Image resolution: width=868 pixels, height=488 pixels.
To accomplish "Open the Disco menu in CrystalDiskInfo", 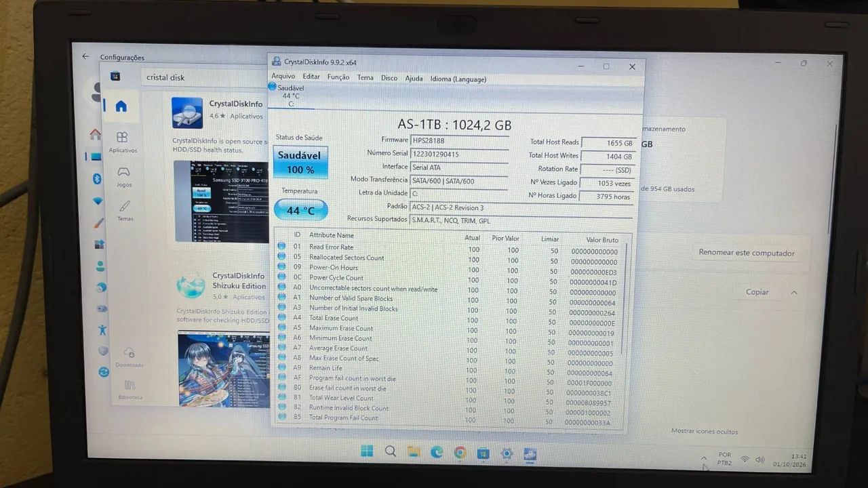I will pos(389,78).
